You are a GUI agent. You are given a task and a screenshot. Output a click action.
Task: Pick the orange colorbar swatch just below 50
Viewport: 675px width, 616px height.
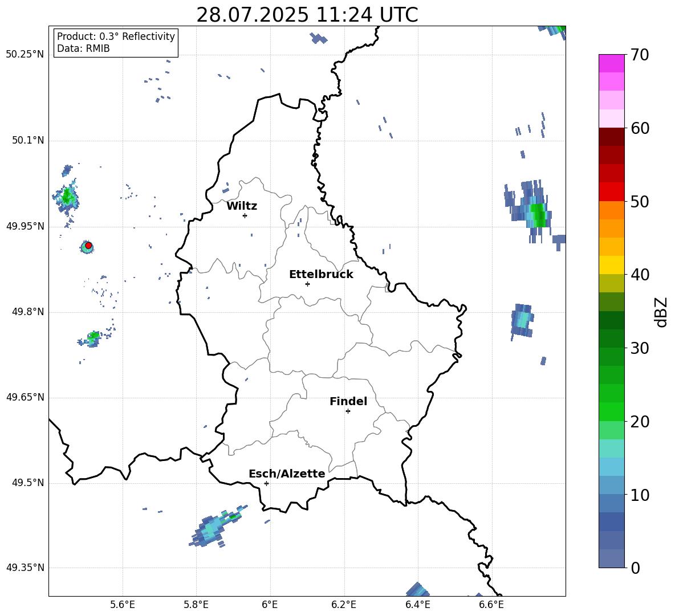click(x=611, y=210)
